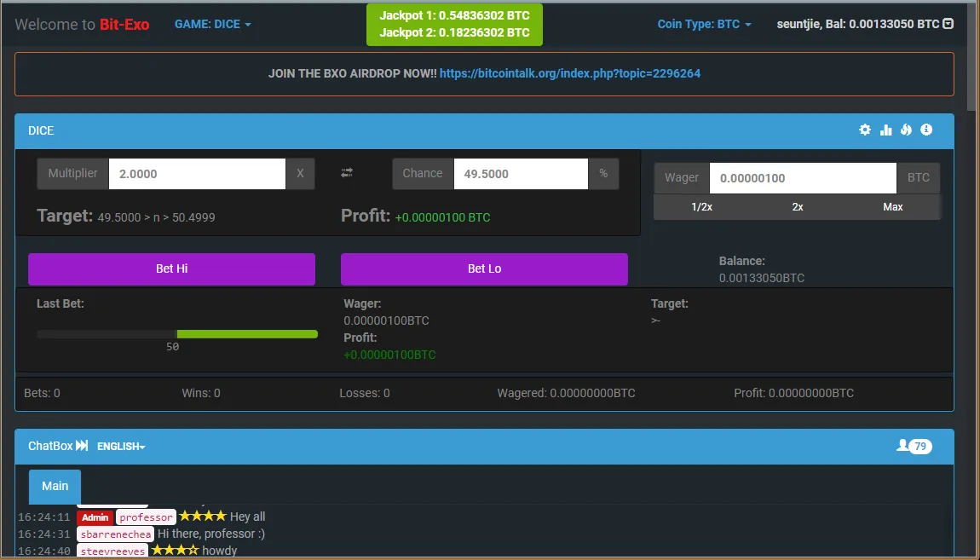Click the Bit-Exo logo text
Image resolution: width=980 pixels, height=560 pixels.
pyautogui.click(x=124, y=25)
